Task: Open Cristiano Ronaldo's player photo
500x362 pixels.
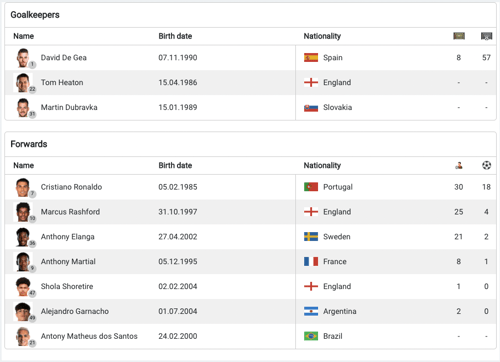Action: [x=23, y=187]
